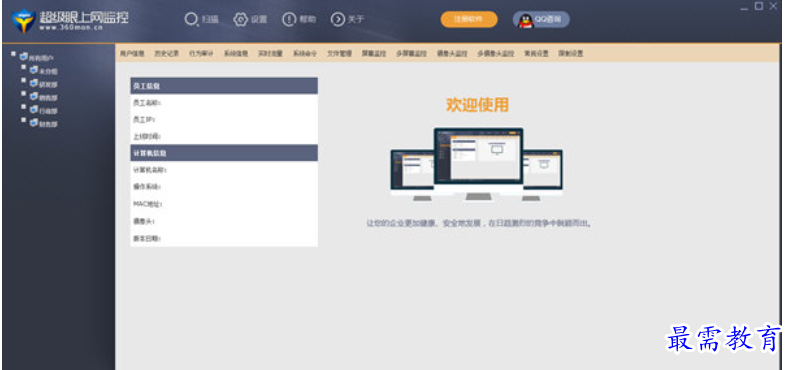Switch to the 用户信息 tab
Image resolution: width=789 pixels, height=370 pixels.
point(132,53)
